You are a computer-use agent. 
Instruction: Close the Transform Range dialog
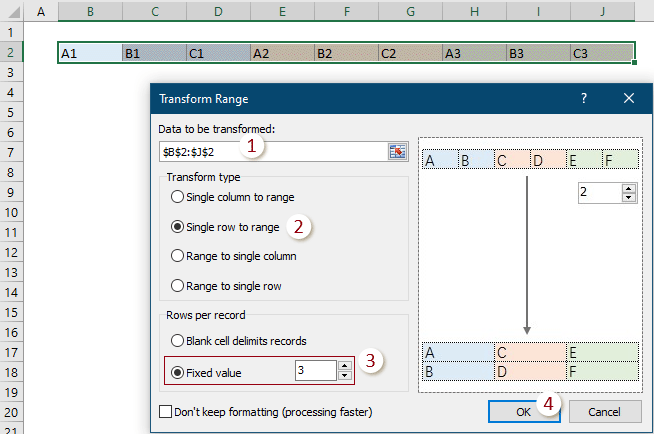629,98
